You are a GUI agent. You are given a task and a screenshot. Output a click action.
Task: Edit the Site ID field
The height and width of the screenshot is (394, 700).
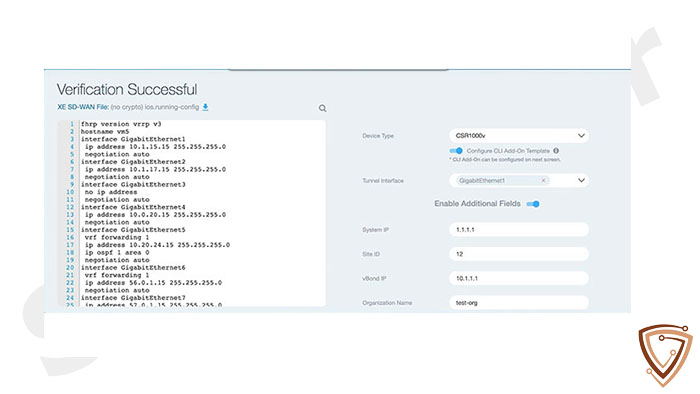(x=519, y=254)
